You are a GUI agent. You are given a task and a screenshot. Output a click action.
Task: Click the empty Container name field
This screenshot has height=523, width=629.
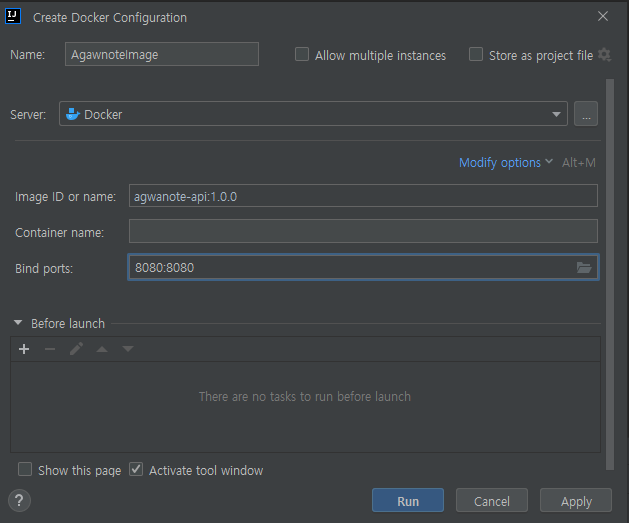click(363, 231)
